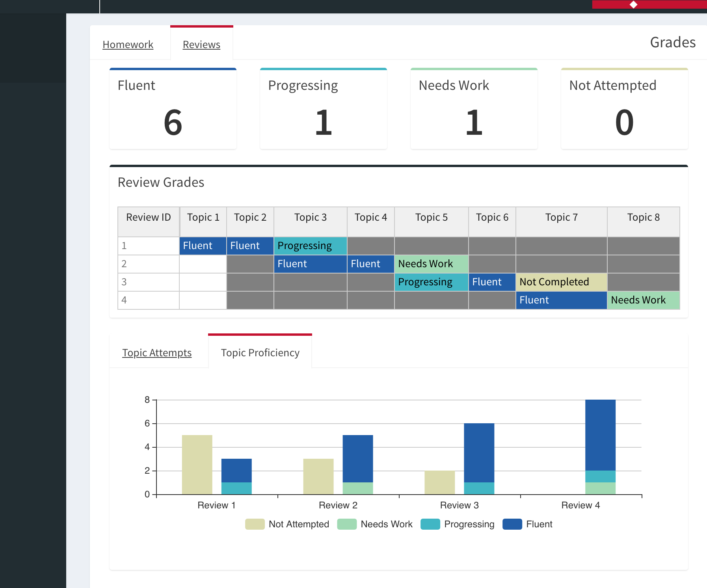The width and height of the screenshot is (707, 588).
Task: Click the Fluent summary card showing 6
Action: click(x=173, y=109)
